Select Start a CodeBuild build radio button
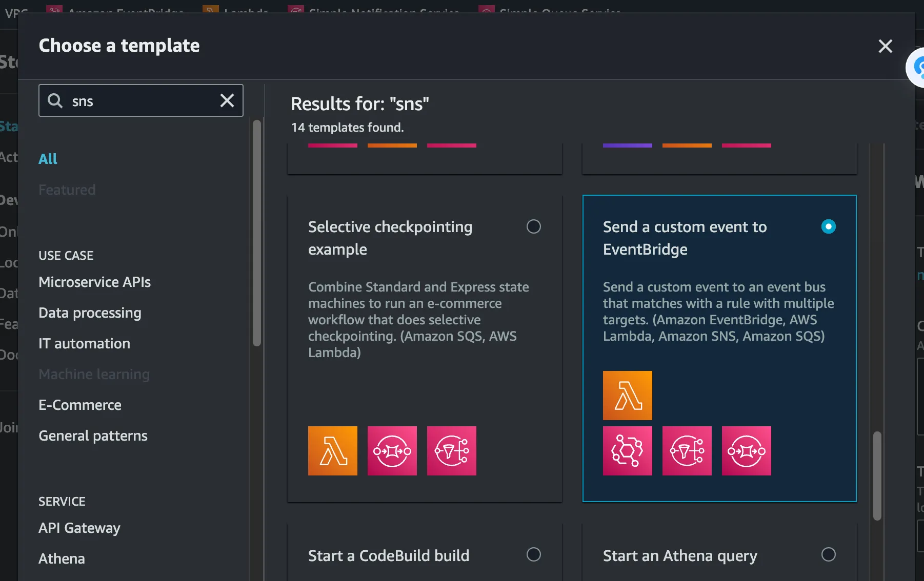 [533, 554]
